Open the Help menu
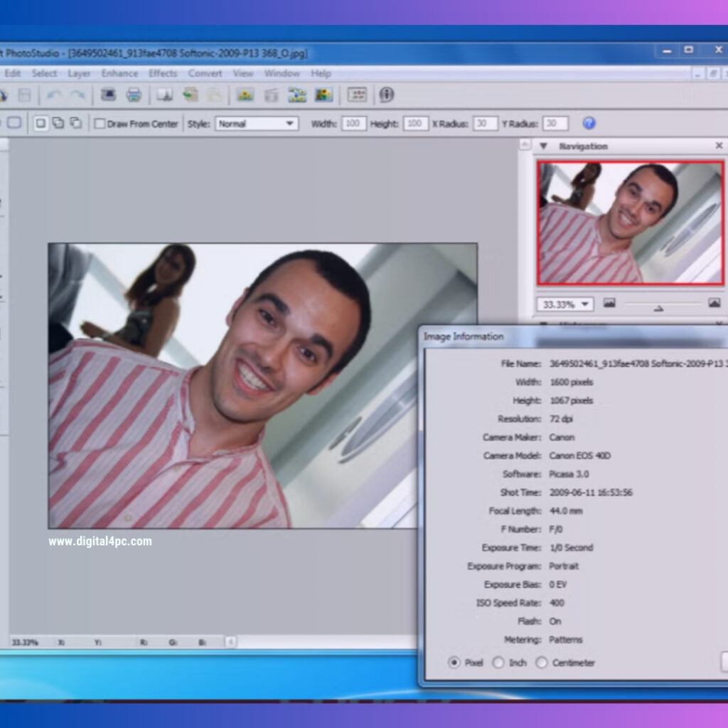This screenshot has height=728, width=728. [x=321, y=73]
